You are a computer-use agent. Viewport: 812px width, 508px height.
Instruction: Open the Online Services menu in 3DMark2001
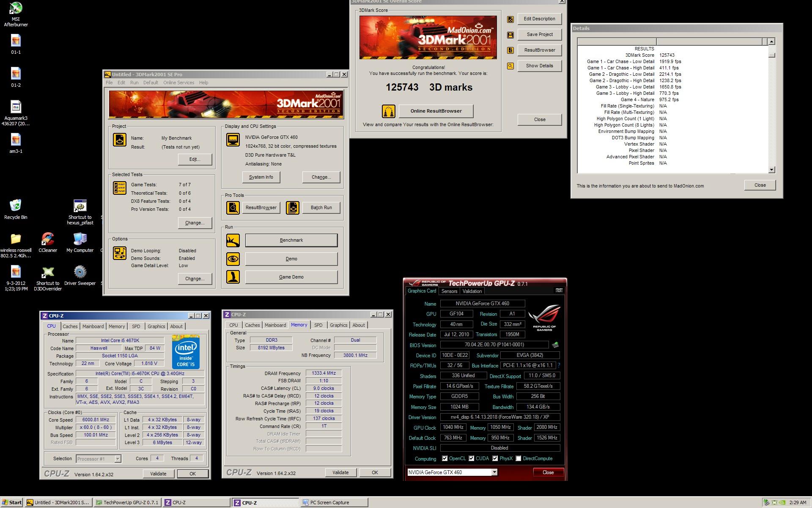(x=179, y=83)
